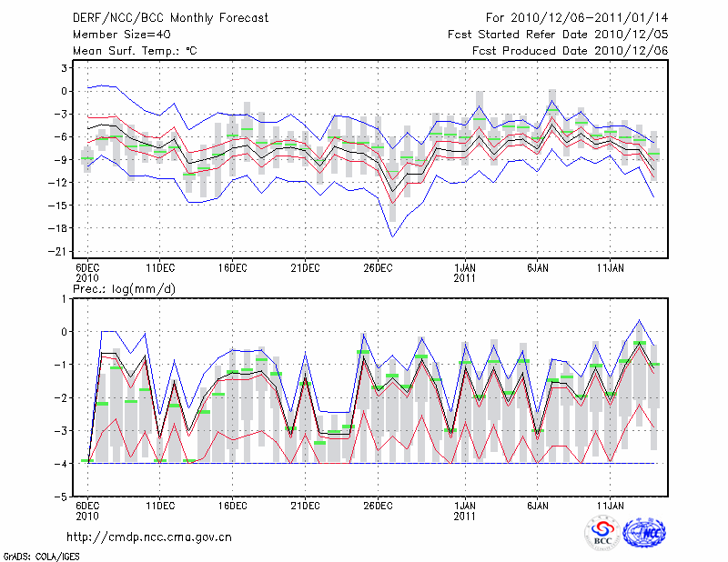This screenshot has height=562, width=728.
Task: Open the cmdp.ncc.cma.gov.cn URL
Action: [150, 537]
